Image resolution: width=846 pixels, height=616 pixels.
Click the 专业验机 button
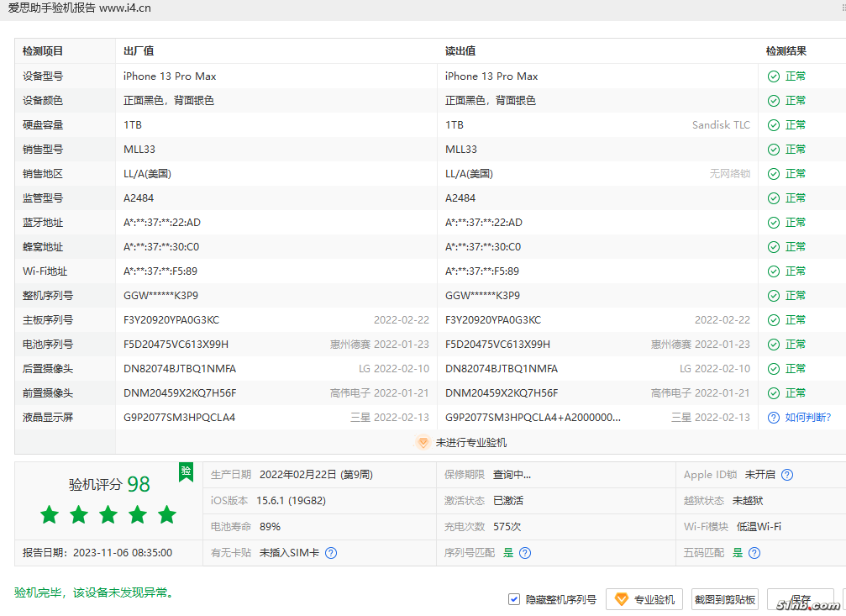coord(645,599)
